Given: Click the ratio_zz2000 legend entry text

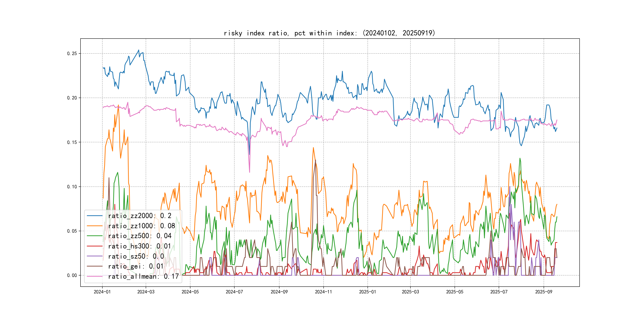Looking at the screenshot, I should (140, 216).
